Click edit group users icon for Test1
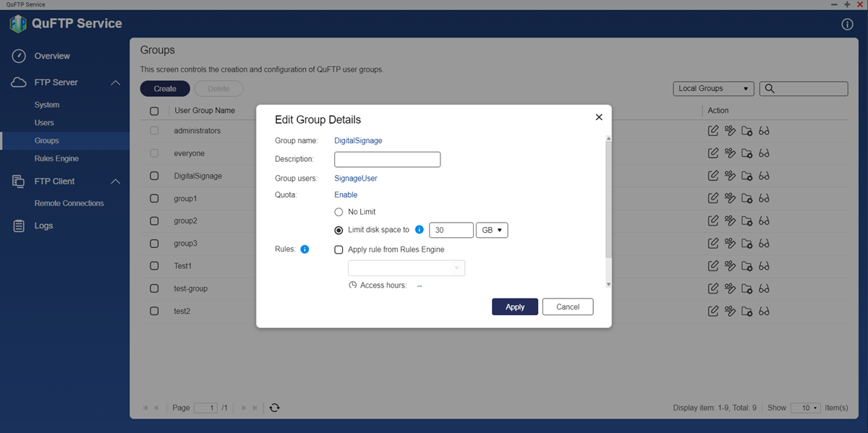This screenshot has height=433, width=868. [x=730, y=266]
